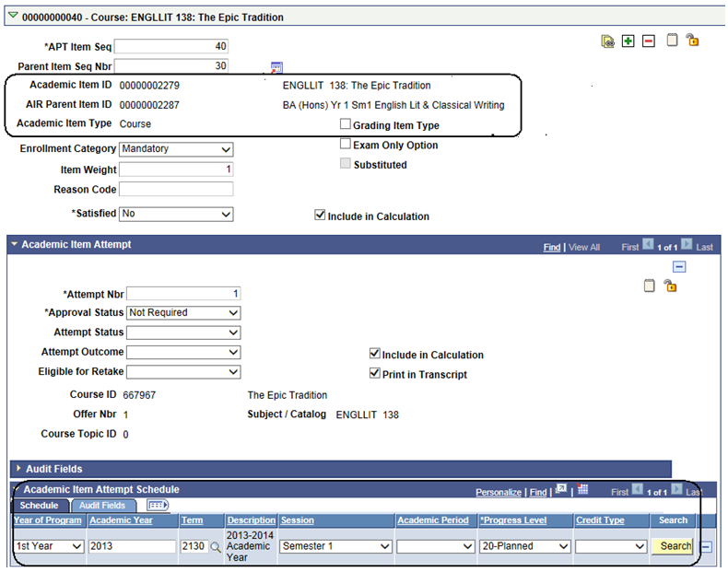Screen dimensions: 728x572
Task: Open the Eligible for Retake dropdown
Action: pyautogui.click(x=183, y=371)
